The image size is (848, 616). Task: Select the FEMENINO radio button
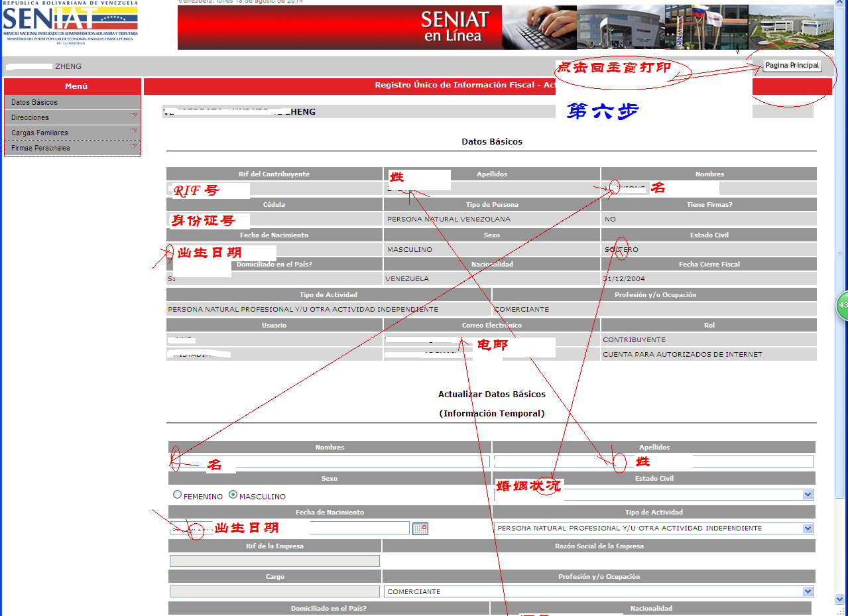[177, 495]
